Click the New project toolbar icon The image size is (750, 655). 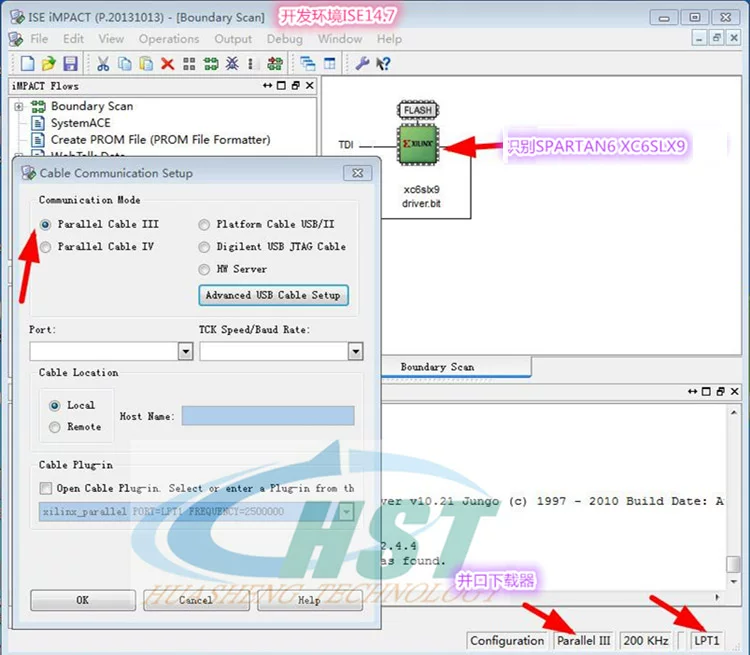(x=27, y=63)
